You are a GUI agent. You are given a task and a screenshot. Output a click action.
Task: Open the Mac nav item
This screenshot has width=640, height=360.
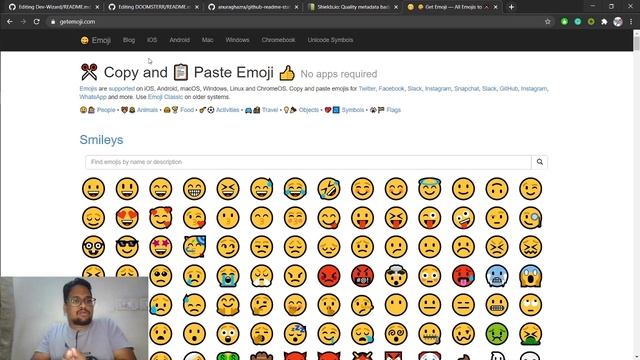(207, 40)
